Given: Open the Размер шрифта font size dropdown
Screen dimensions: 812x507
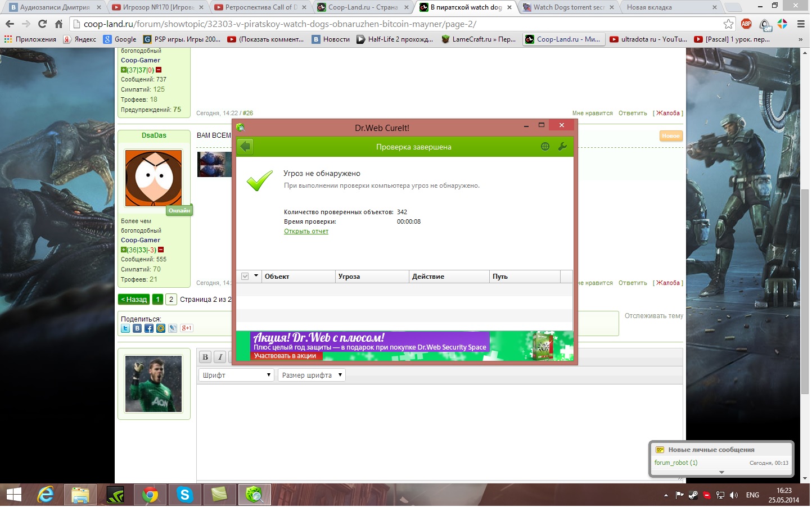Looking at the screenshot, I should tap(312, 375).
